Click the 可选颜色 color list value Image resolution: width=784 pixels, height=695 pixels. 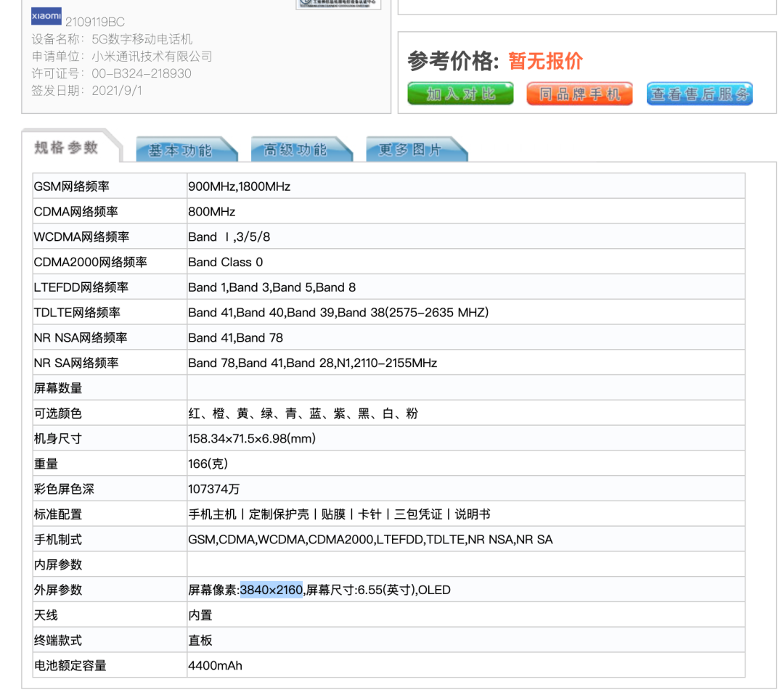pyautogui.click(x=303, y=414)
